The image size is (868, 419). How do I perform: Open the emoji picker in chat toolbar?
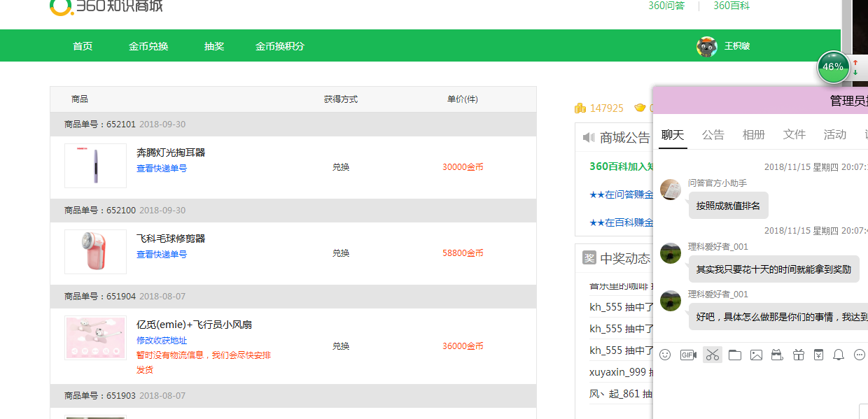click(665, 355)
